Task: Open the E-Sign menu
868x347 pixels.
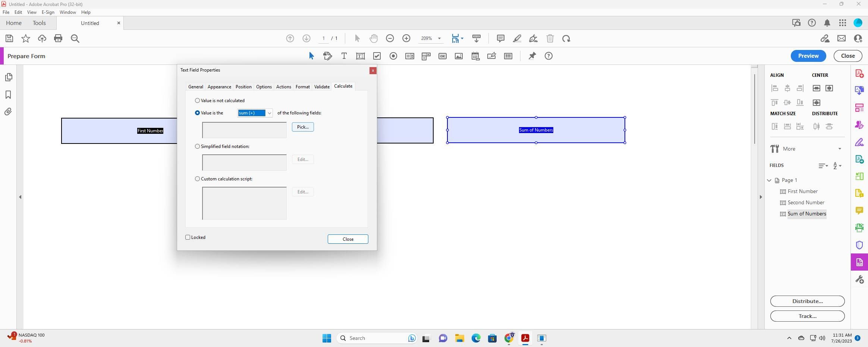Action: tap(48, 12)
